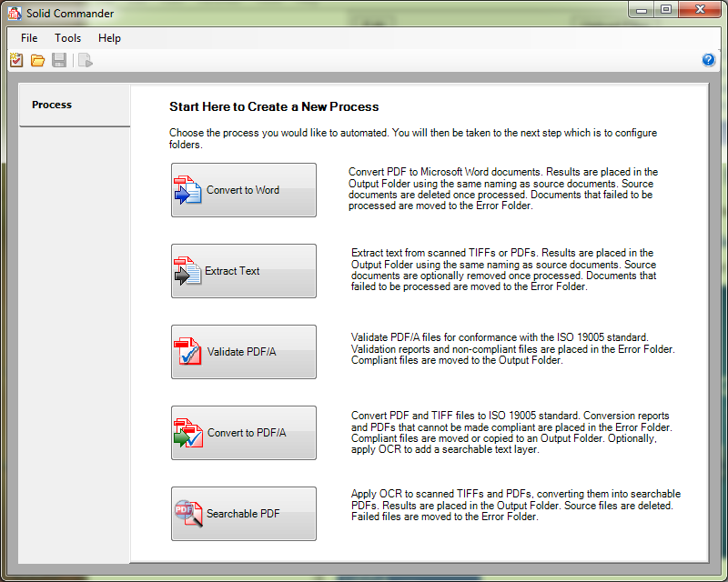Click the Solid Commander title bar app icon
The image size is (728, 582).
(x=15, y=11)
